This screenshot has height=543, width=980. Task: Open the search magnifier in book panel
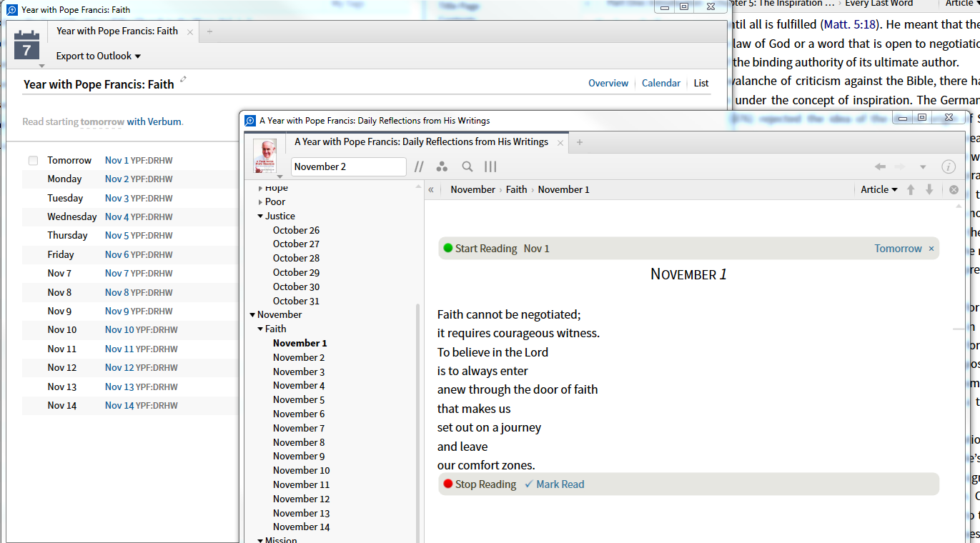(x=467, y=166)
